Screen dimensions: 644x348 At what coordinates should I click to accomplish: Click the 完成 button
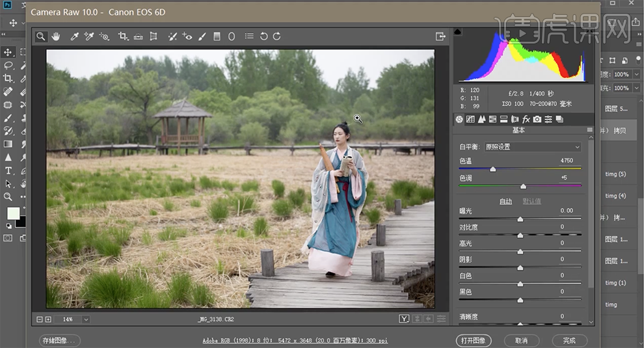click(569, 341)
